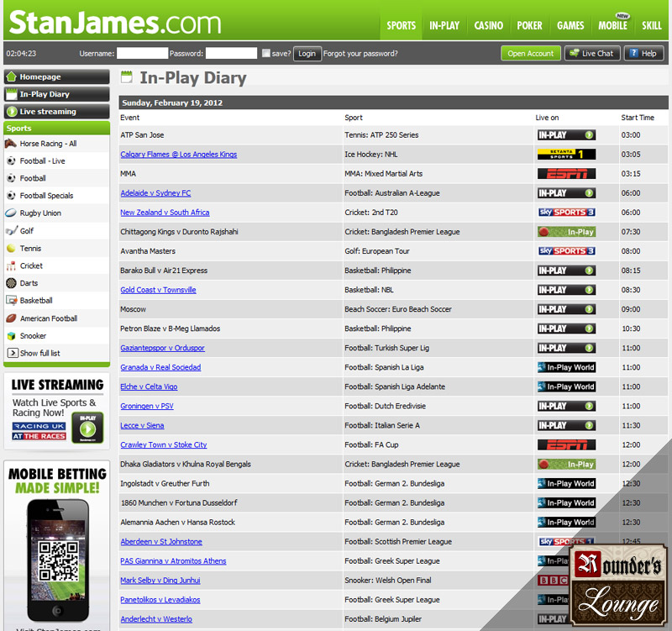Toggle the save login checkbox

[266, 53]
